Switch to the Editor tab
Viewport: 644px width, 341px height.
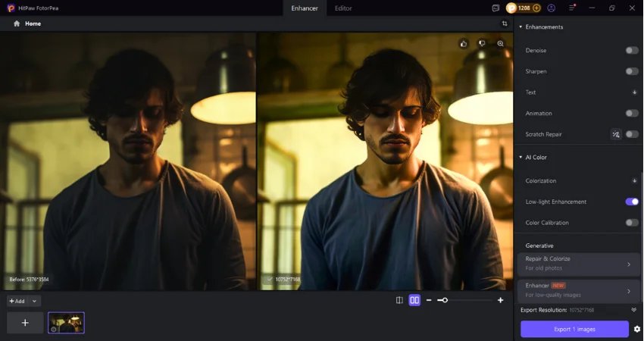(x=343, y=8)
